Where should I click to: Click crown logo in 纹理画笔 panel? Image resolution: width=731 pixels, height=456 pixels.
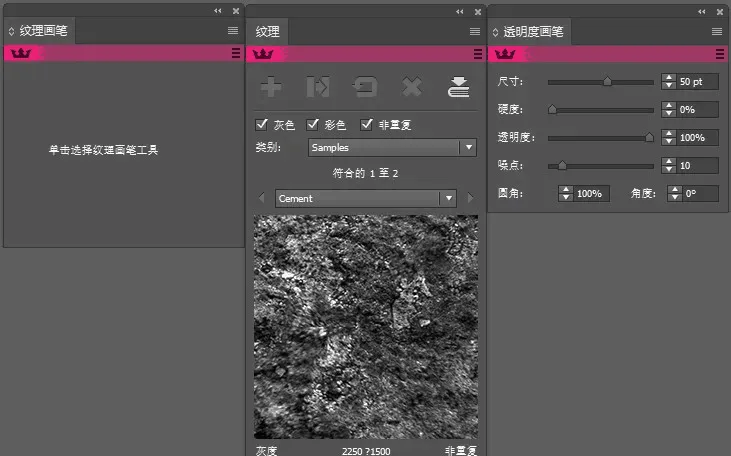pyautogui.click(x=21, y=53)
